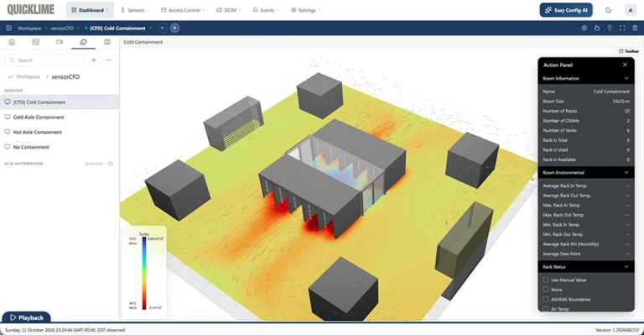
Task: Open the Settings dropdown menu
Action: coord(305,10)
